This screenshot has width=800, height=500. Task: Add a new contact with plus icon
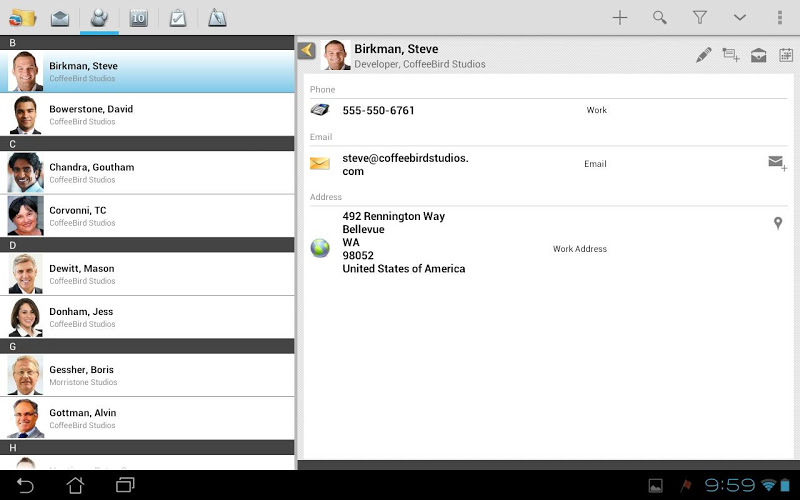620,18
